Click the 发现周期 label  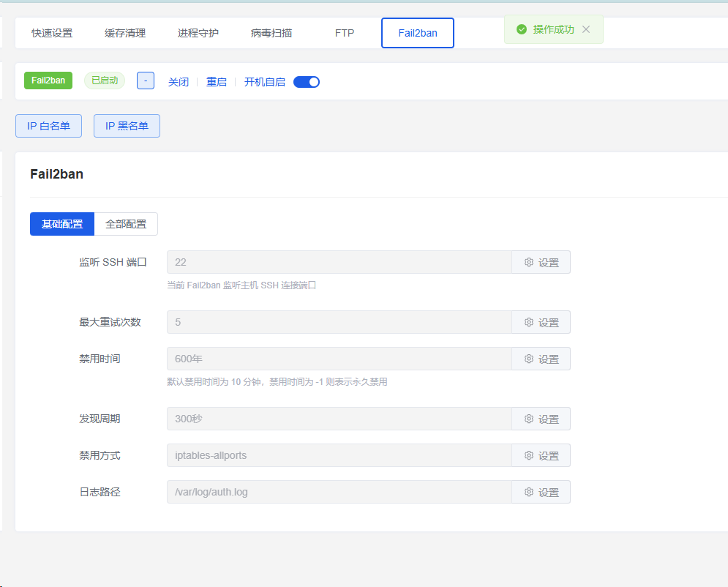pos(100,419)
